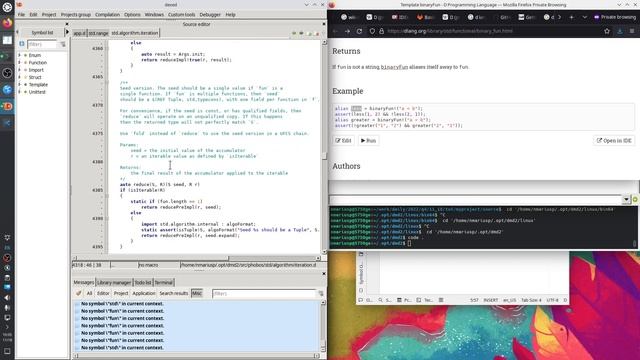Open the Firefox hamburger menu
640x360 pixels.
click(632, 31)
